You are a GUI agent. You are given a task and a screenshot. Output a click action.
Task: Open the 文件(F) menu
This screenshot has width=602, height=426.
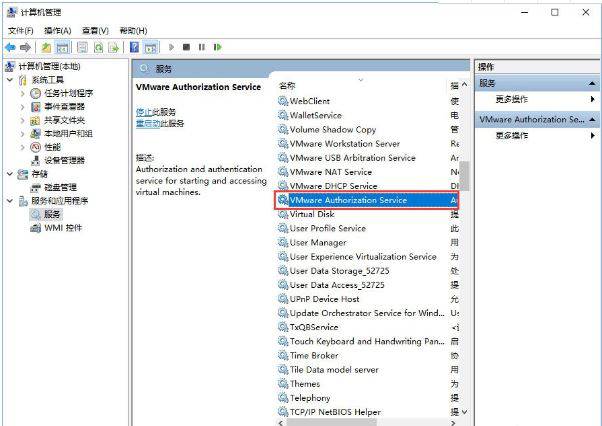pos(21,30)
